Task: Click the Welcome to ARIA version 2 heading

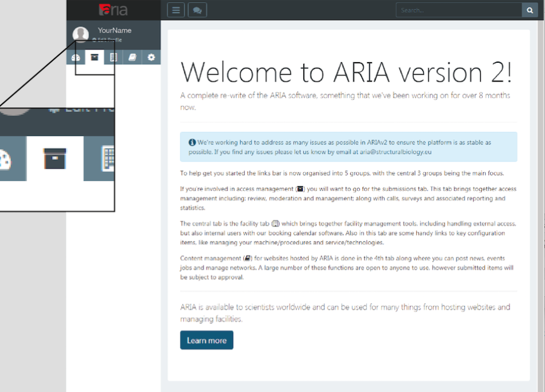Action: [346, 72]
